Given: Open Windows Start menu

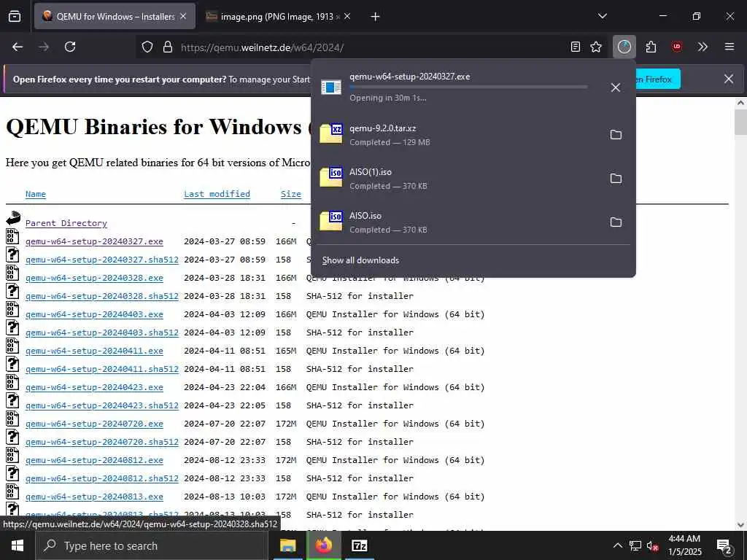Looking at the screenshot, I should click(18, 545).
